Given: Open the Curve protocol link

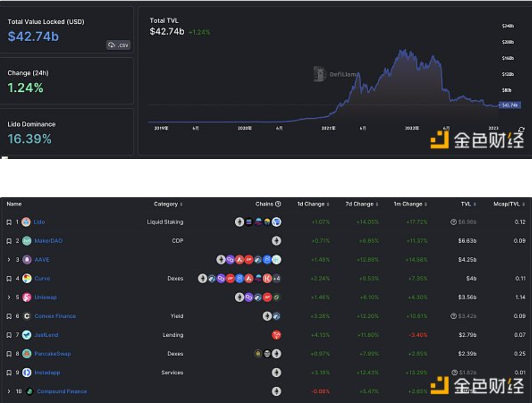Looking at the screenshot, I should click(42, 279).
